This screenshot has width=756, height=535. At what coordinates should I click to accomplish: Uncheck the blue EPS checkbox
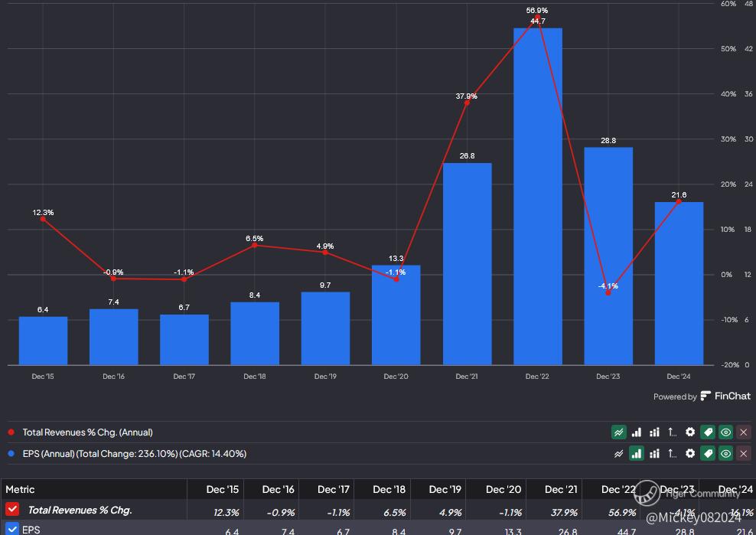coord(12,529)
